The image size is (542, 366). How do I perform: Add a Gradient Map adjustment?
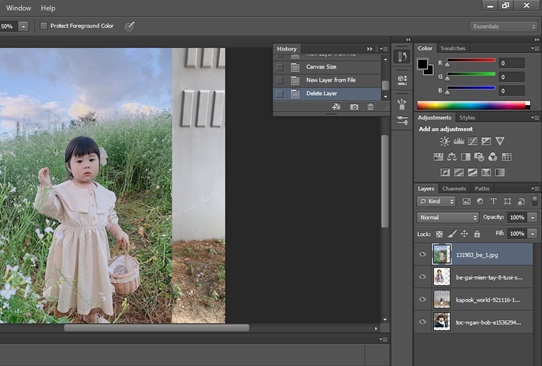point(499,172)
